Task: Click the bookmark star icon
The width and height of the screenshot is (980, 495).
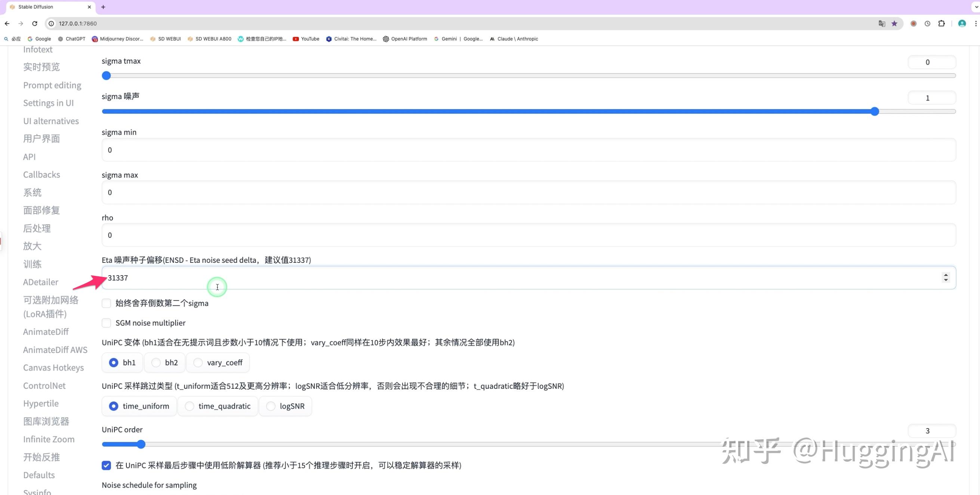Action: 894,23
